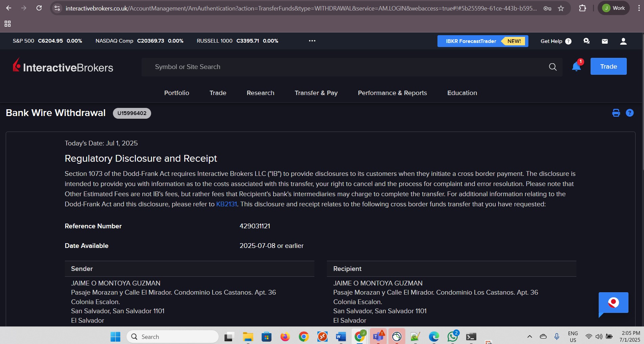This screenshot has height=344, width=644.
Task: Open Microsoft Store from taskbar
Action: [266, 337]
